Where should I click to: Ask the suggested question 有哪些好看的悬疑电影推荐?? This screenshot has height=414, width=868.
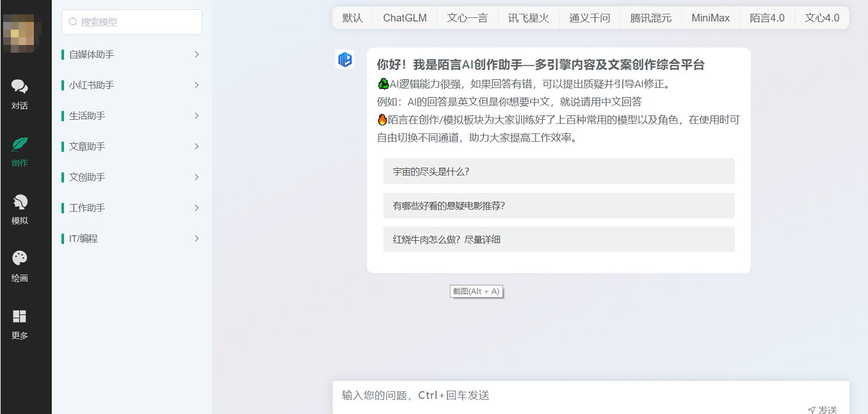pyautogui.click(x=559, y=206)
